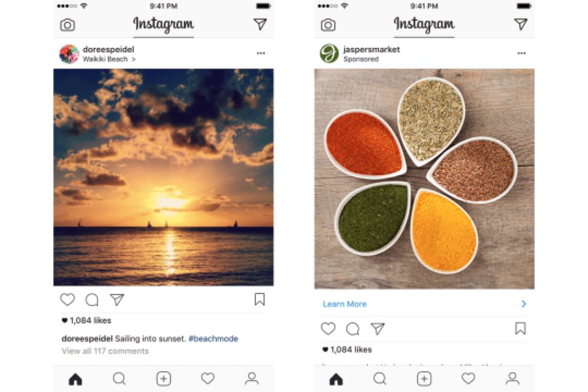
Task: Tap the Learn More link
Action: tap(345, 304)
